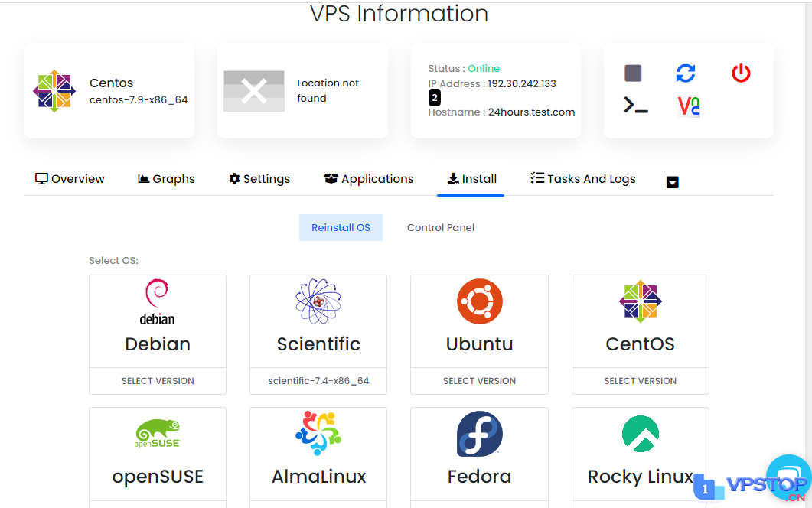Click the CentOS logo in the info card
This screenshot has width=812, height=508.
54,91
